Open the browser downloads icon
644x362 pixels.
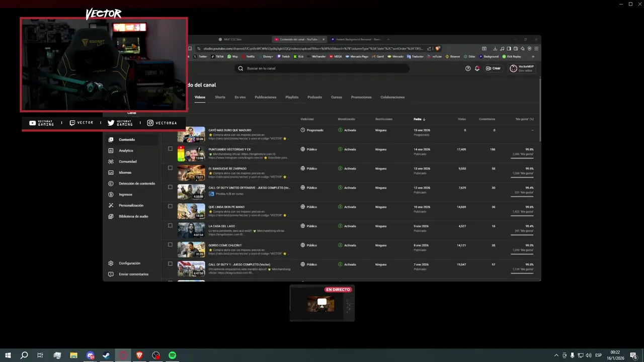click(x=495, y=49)
